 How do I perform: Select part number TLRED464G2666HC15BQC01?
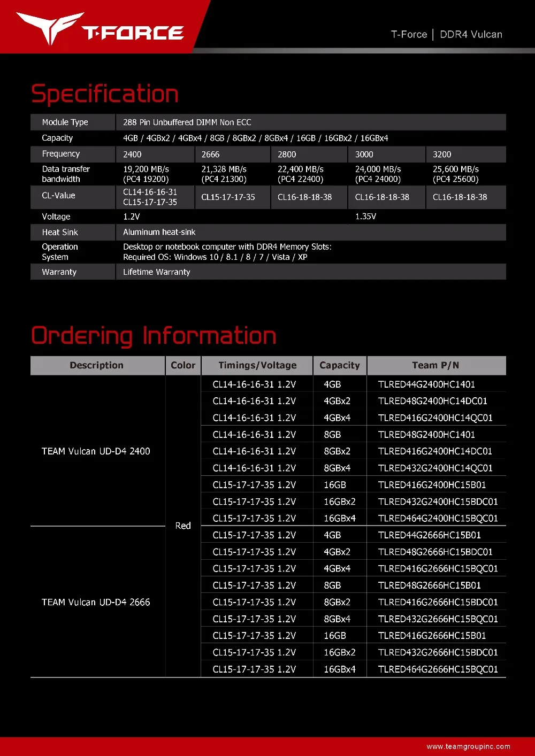click(438, 669)
